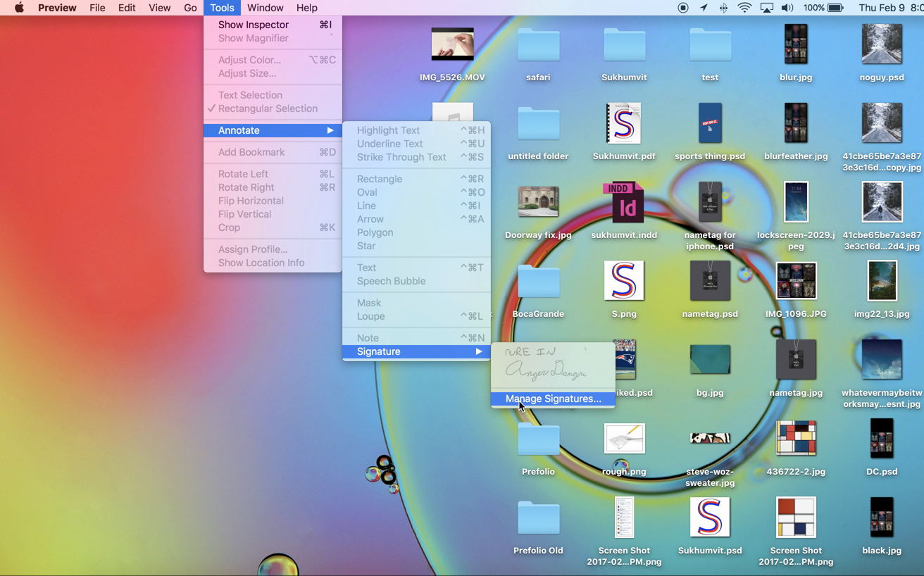
Task: Select the safari folder icon
Action: coord(538,45)
